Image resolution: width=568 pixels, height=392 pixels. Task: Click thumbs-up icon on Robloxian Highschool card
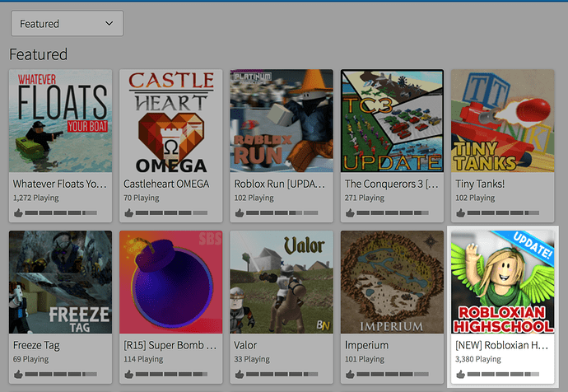pos(460,374)
